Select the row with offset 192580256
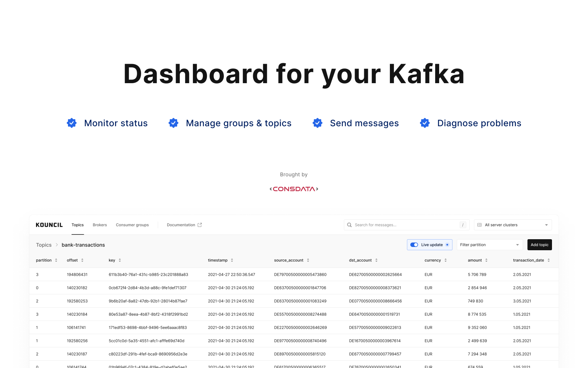 pos(294,341)
